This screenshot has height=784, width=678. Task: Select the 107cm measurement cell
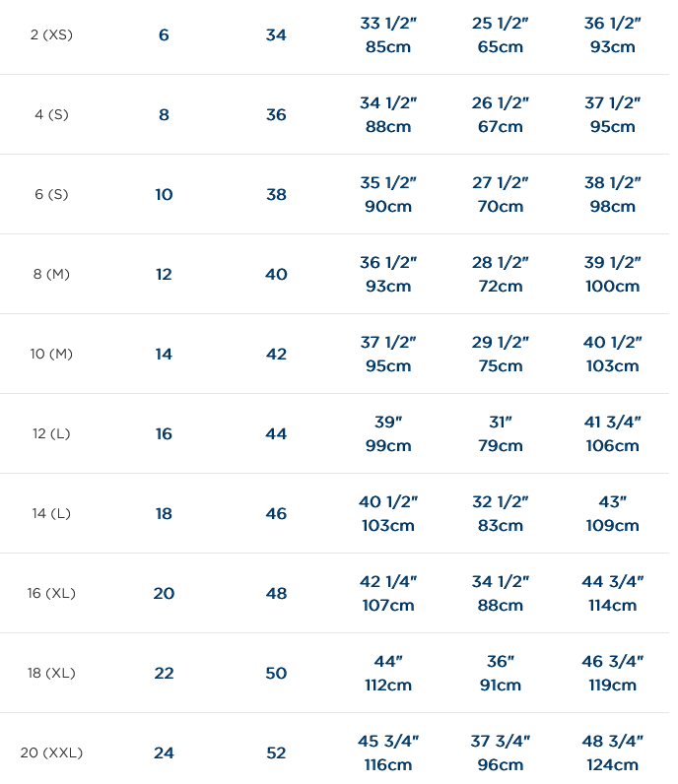[x=388, y=606]
